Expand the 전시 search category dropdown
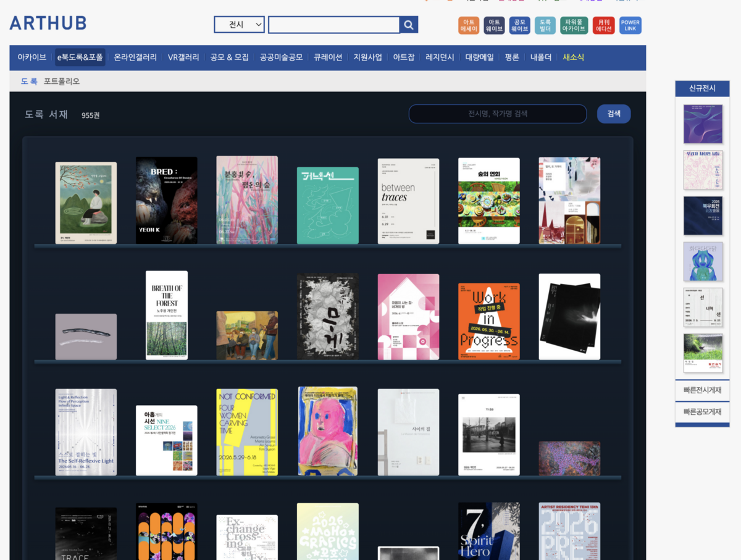Viewport: 741px width, 560px height. (x=240, y=25)
